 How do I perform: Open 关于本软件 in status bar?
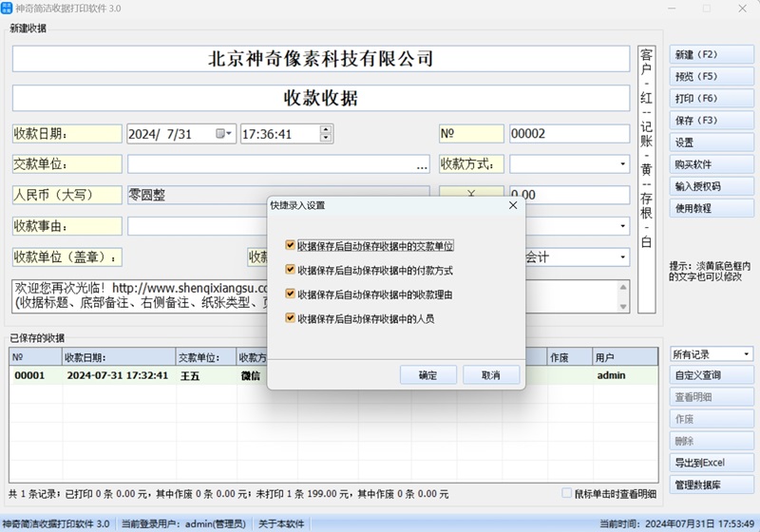(x=281, y=523)
